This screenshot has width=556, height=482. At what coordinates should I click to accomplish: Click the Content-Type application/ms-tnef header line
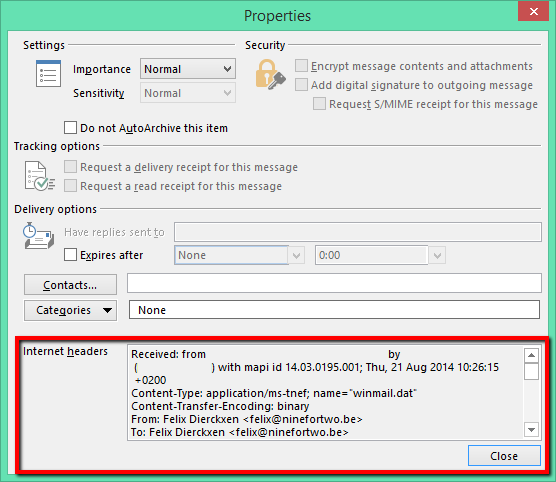coord(274,393)
